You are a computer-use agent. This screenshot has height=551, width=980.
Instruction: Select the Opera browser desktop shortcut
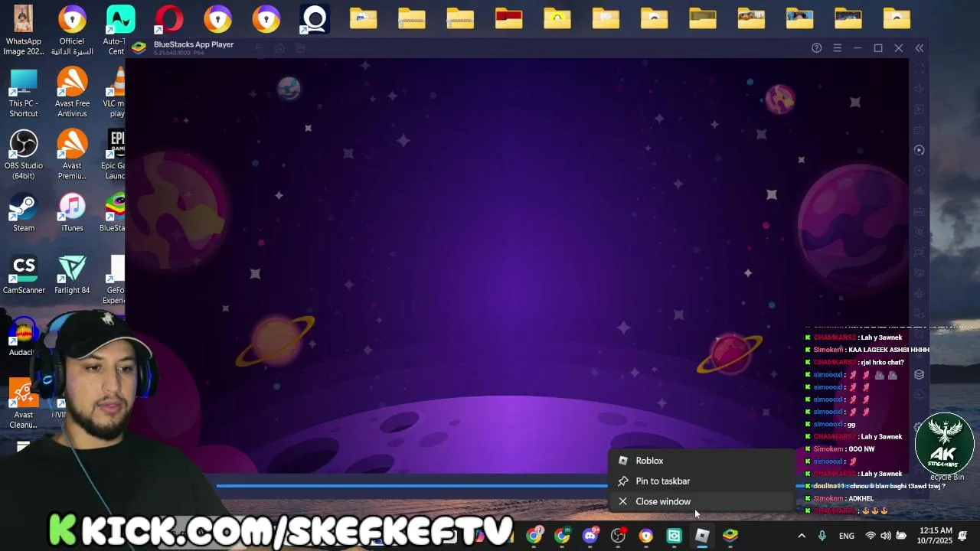click(x=169, y=19)
